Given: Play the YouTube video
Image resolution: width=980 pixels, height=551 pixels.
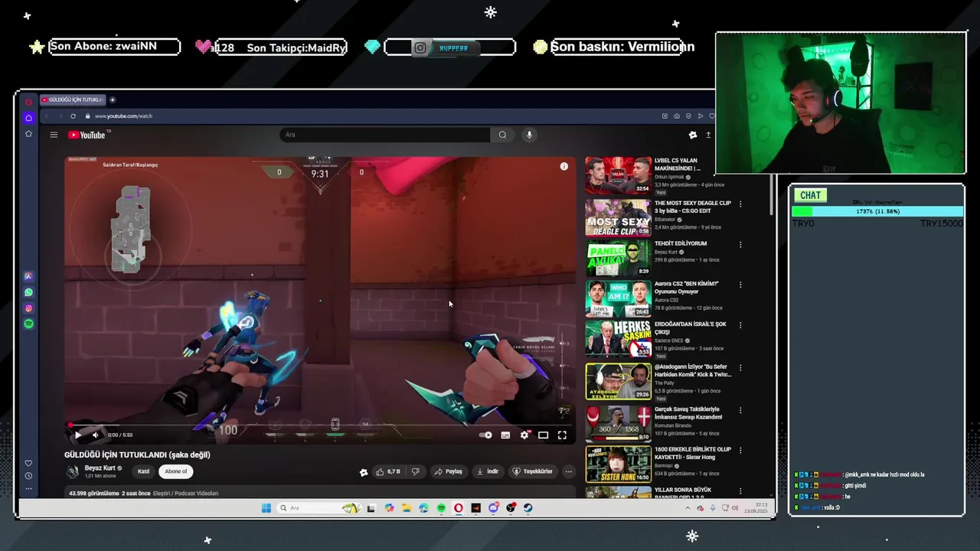Looking at the screenshot, I should click(x=77, y=435).
